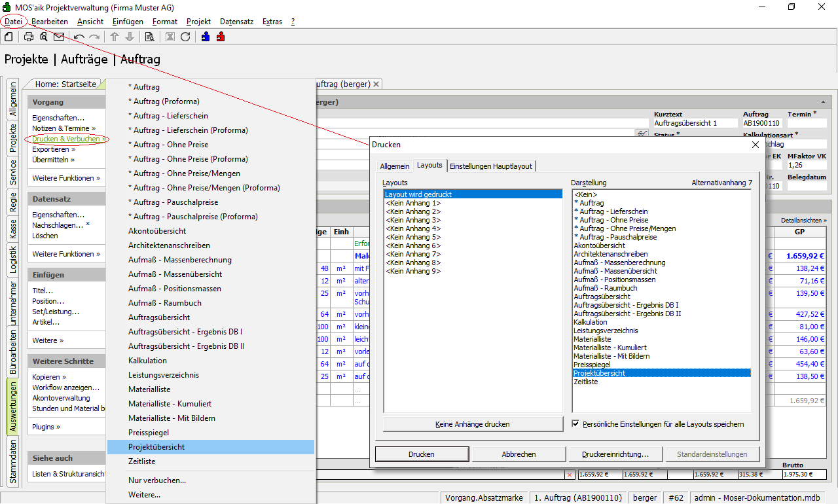Click the blue puzzle piece icon

[206, 37]
